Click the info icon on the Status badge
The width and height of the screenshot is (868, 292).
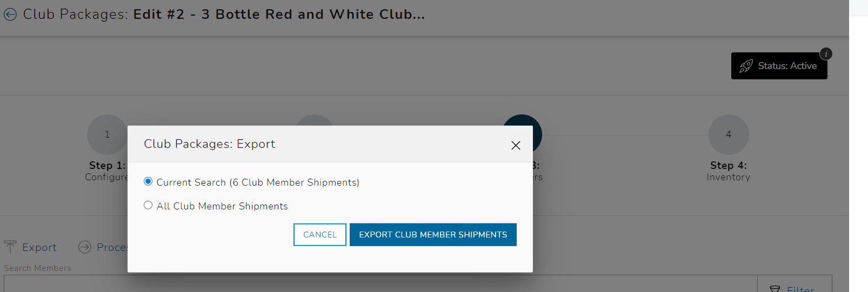(826, 54)
